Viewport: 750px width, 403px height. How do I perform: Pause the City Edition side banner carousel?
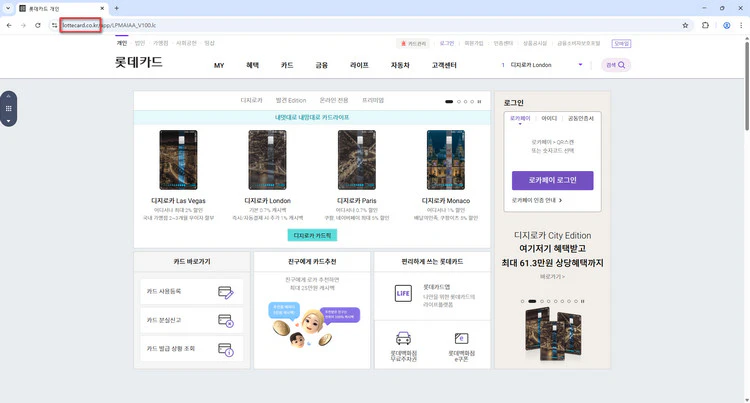(582, 301)
